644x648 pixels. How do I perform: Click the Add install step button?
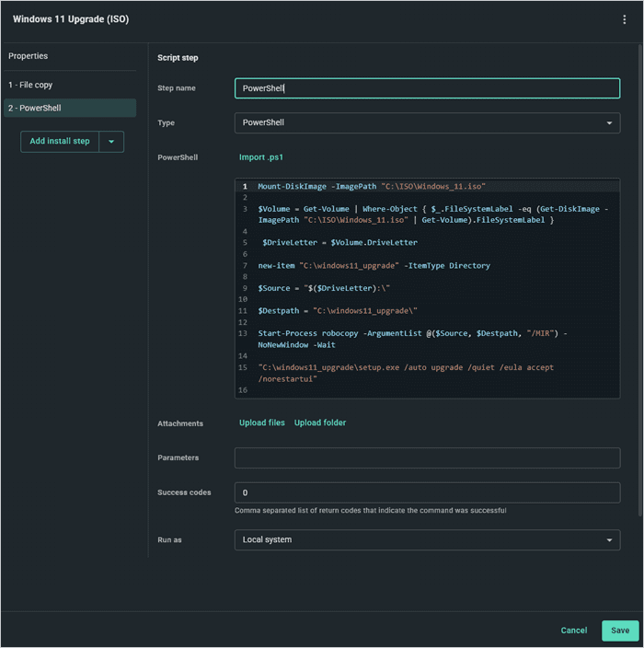pyautogui.click(x=60, y=142)
